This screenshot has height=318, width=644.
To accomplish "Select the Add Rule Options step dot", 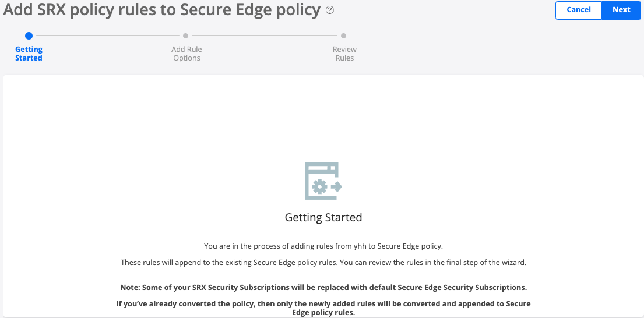I will tap(186, 36).
